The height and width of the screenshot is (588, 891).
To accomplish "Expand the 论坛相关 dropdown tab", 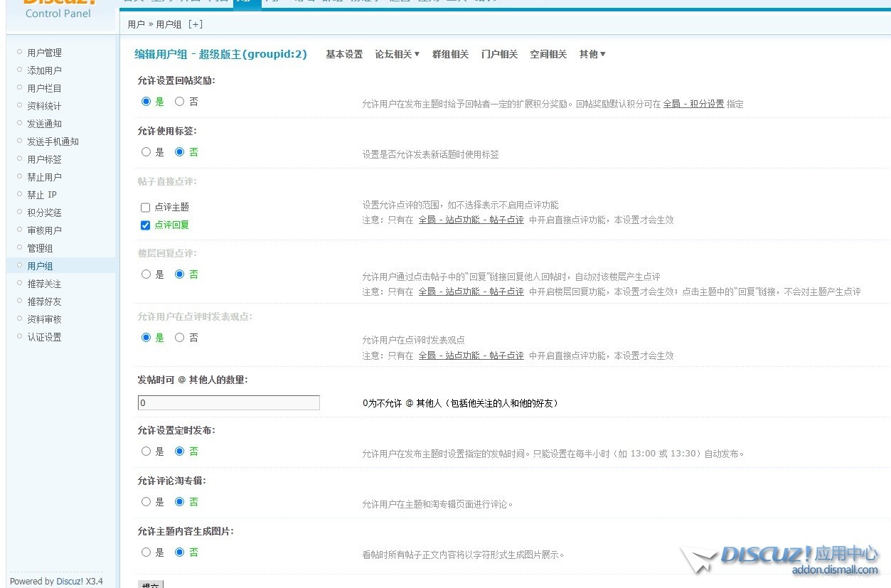I will point(397,55).
